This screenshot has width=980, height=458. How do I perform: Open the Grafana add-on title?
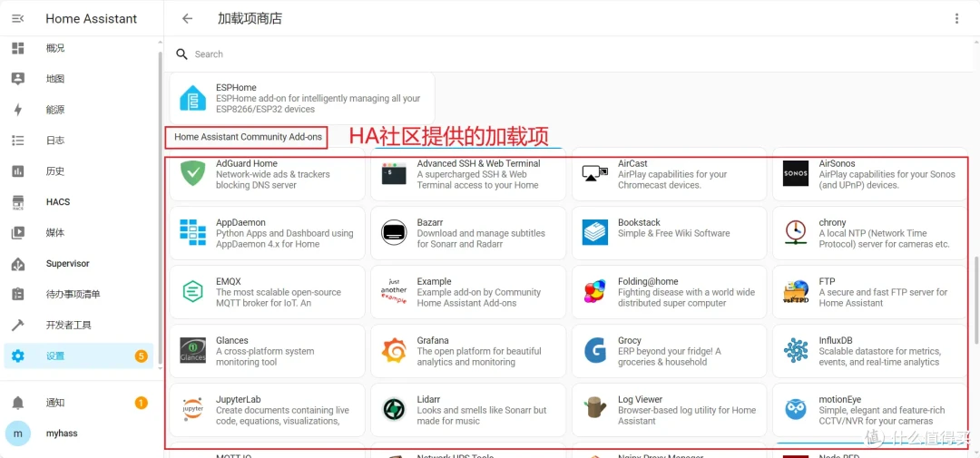pyautogui.click(x=433, y=340)
